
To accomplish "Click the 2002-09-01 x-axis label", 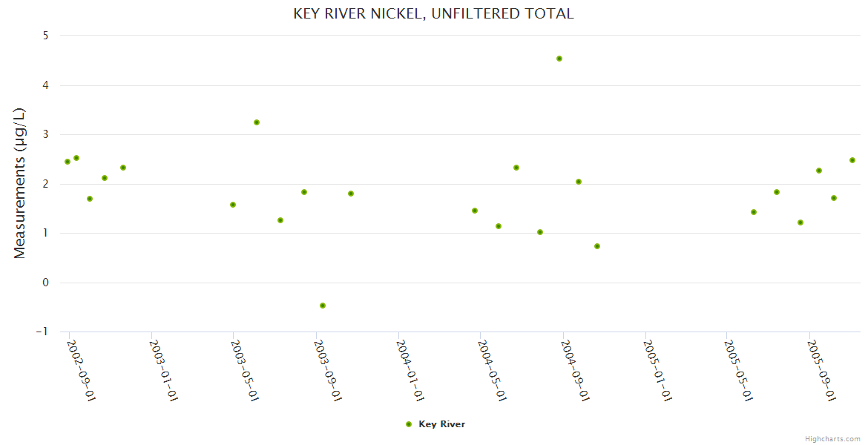I will tap(80, 370).
